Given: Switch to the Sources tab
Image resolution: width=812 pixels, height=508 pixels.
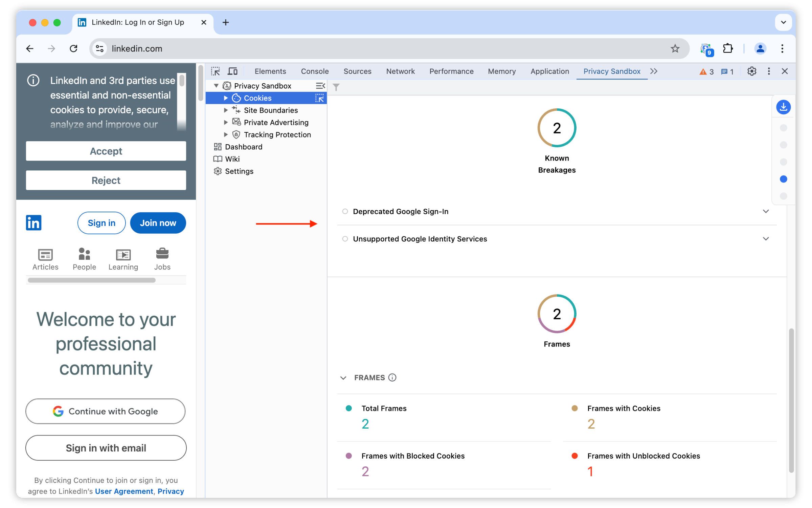Looking at the screenshot, I should tap(357, 71).
